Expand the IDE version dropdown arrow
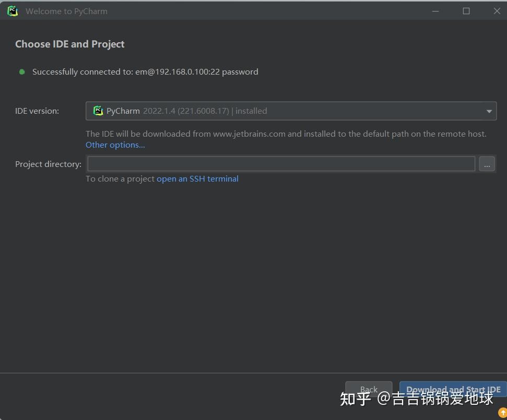 (x=489, y=111)
